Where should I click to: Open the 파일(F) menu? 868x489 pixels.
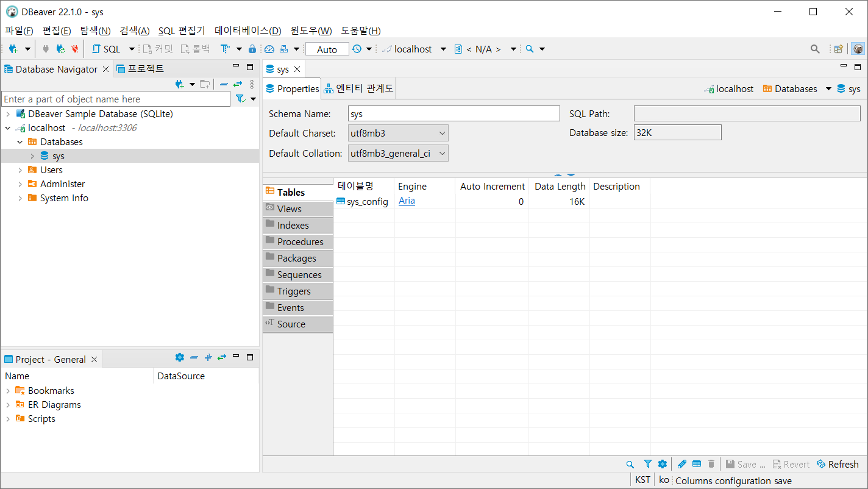[19, 30]
